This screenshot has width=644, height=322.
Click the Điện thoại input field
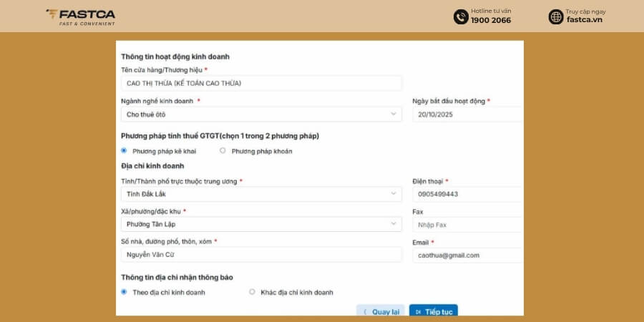[x=468, y=194]
